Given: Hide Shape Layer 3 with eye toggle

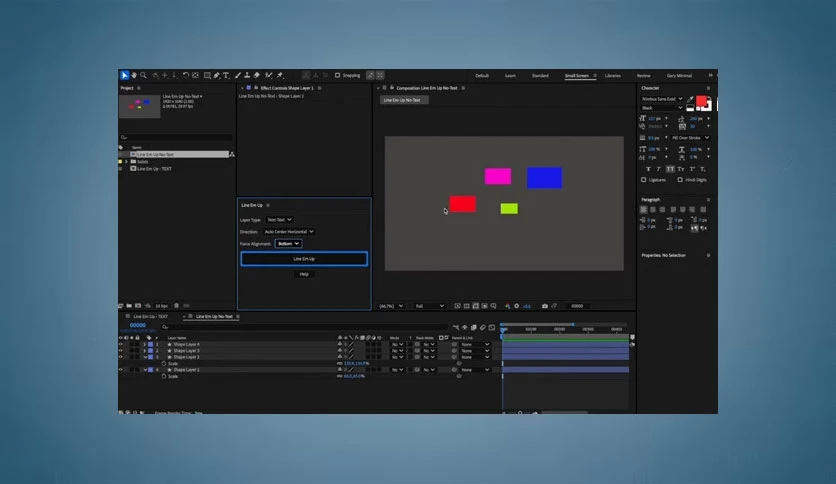Looking at the screenshot, I should click(120, 351).
